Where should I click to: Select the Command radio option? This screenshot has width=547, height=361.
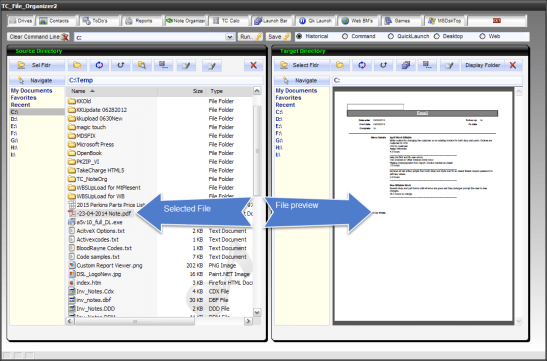(359, 36)
